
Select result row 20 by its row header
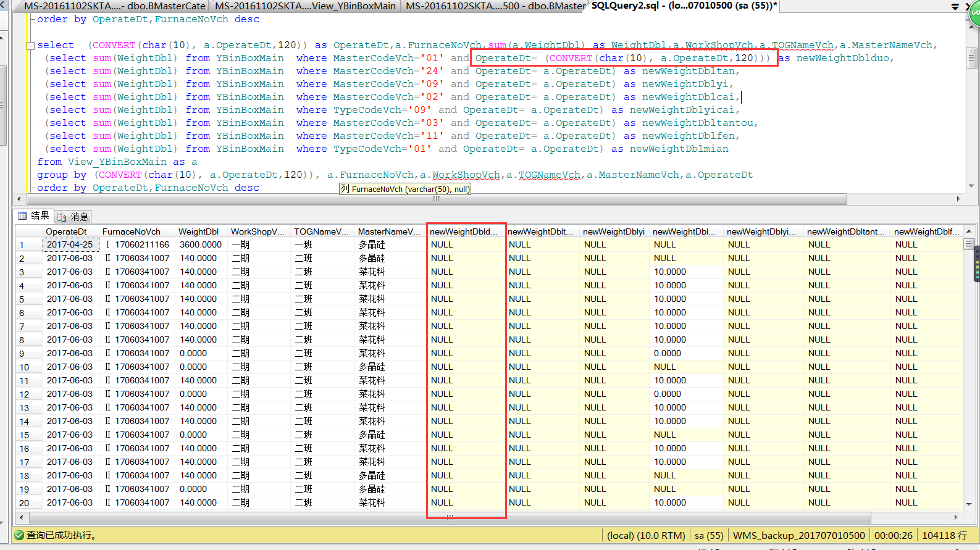[x=29, y=503]
